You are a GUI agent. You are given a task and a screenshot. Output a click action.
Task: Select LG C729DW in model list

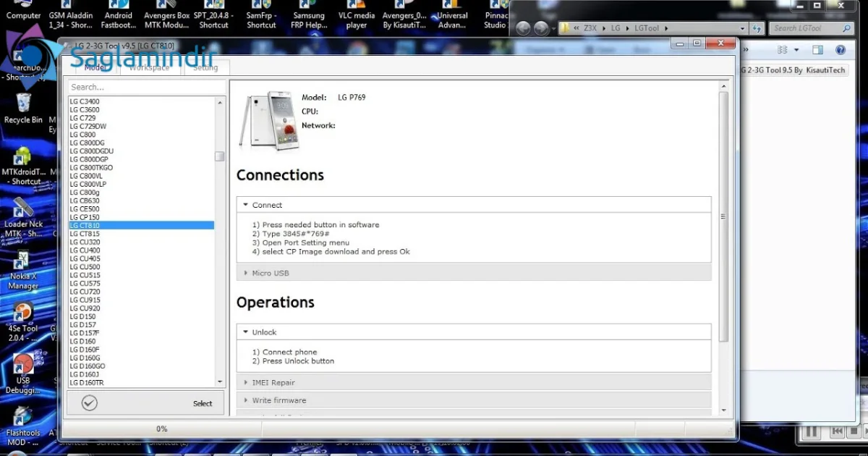tap(141, 126)
